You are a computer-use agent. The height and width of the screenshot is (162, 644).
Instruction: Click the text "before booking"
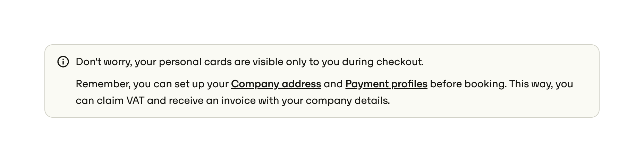click(x=467, y=84)
